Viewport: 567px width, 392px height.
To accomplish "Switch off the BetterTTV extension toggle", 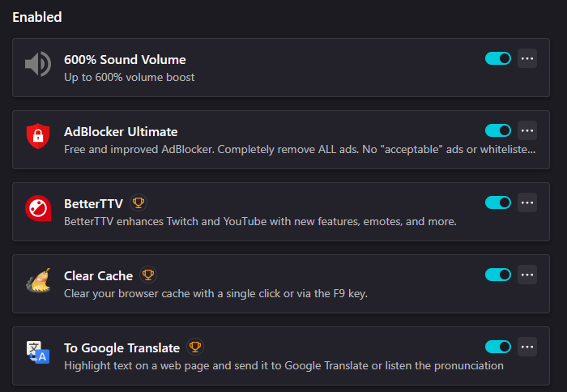I will [498, 202].
